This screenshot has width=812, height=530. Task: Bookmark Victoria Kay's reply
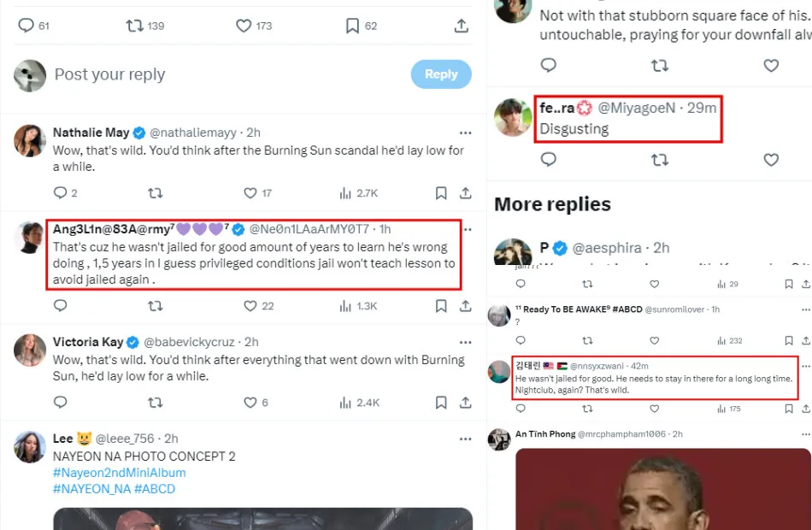point(441,402)
